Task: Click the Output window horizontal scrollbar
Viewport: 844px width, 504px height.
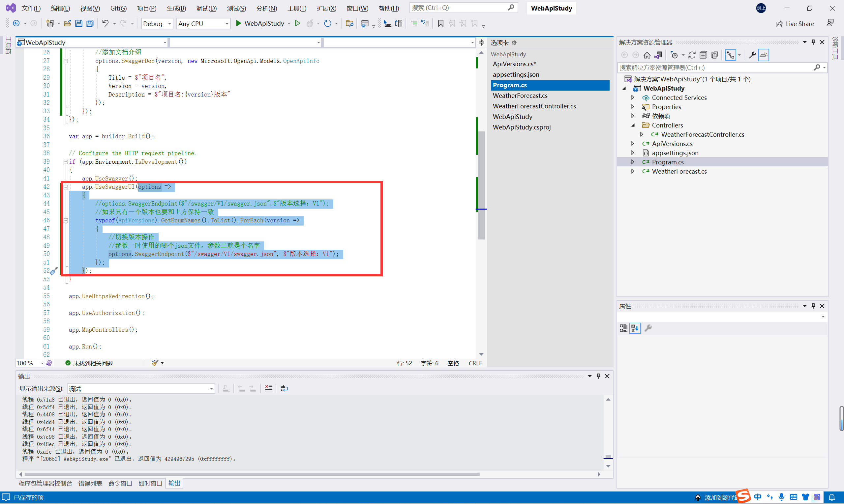Action: 252,474
